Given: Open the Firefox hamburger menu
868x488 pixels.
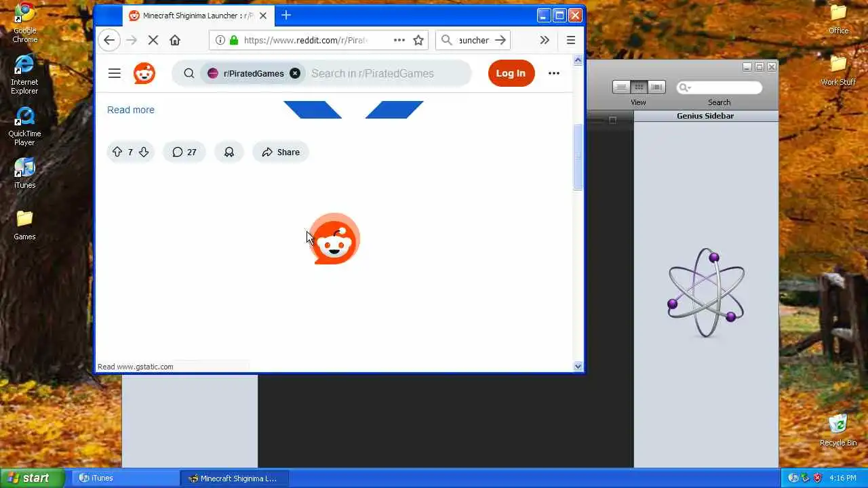Looking at the screenshot, I should tap(571, 40).
